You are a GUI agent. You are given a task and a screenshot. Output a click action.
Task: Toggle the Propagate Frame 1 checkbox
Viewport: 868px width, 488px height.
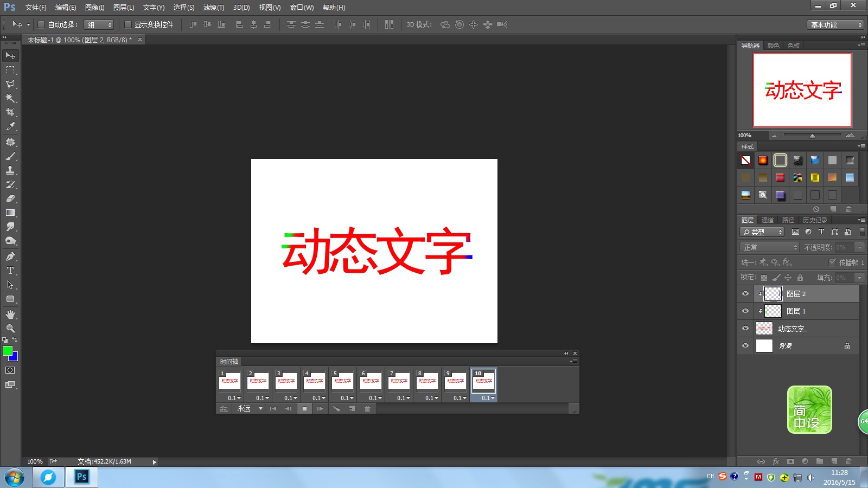pos(833,262)
